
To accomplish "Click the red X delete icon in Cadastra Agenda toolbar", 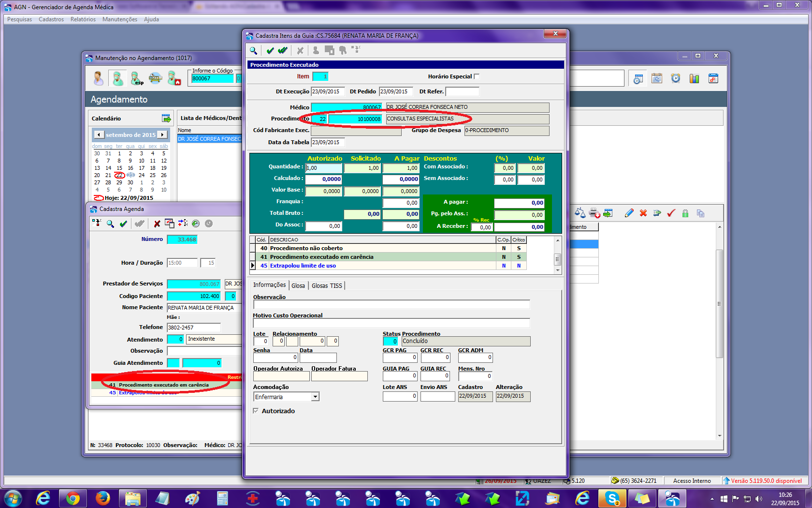I will tap(157, 224).
